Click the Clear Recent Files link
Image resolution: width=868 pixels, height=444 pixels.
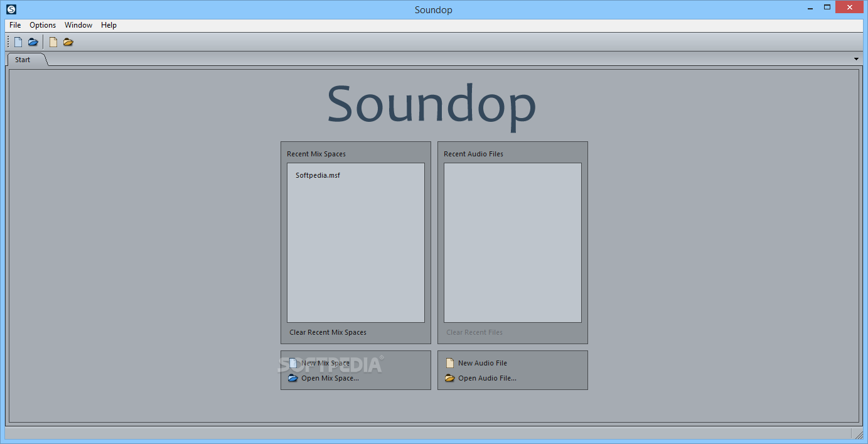[474, 332]
